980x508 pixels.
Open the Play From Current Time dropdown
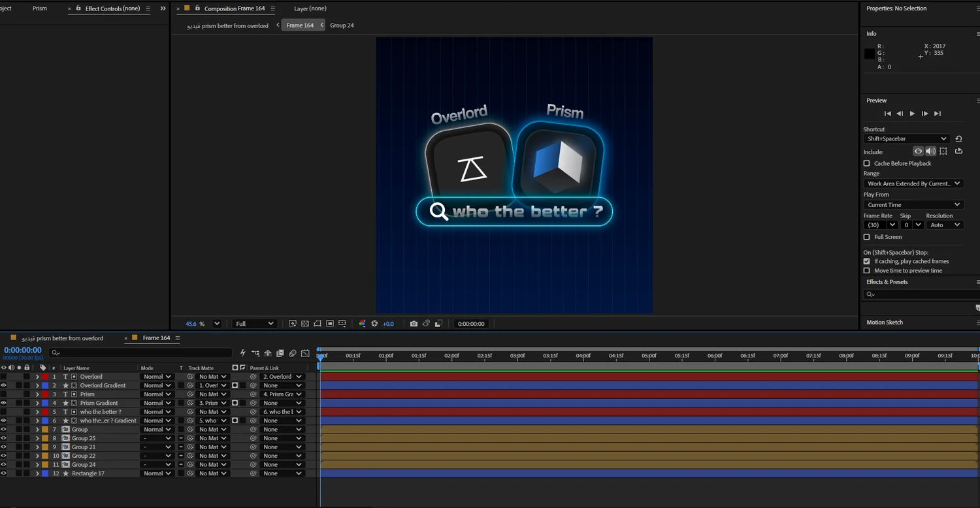[x=913, y=204]
